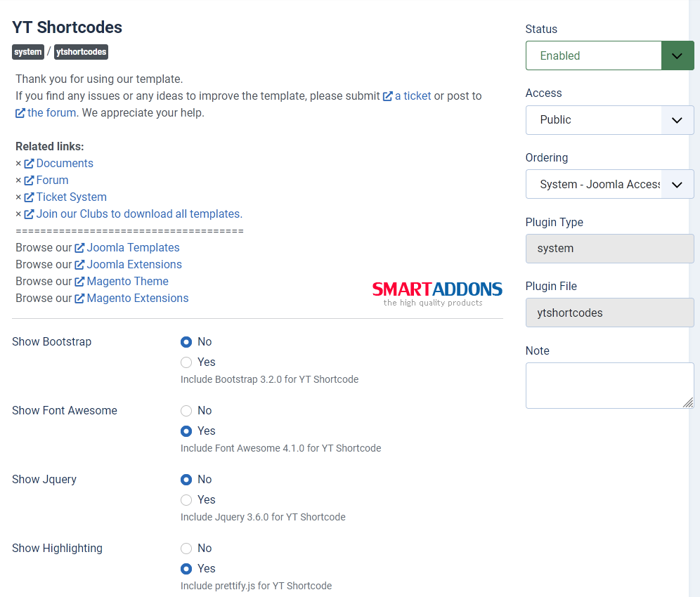700x597 pixels.
Task: Expand the Access dropdown
Action: (x=609, y=120)
